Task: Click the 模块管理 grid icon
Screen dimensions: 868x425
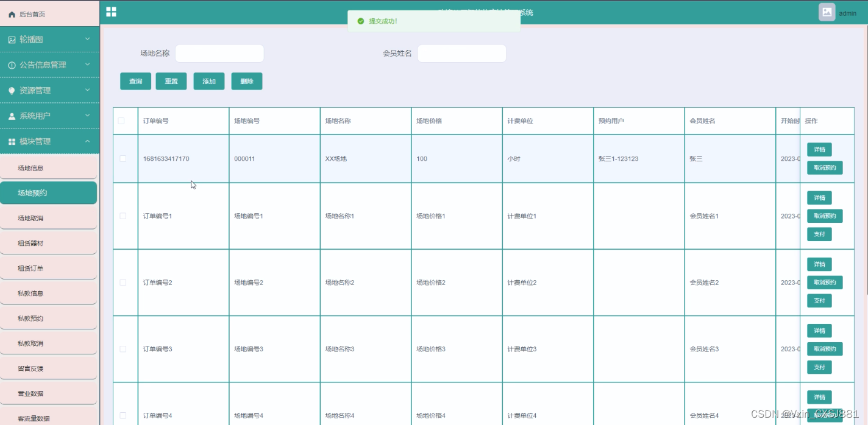Action: pyautogui.click(x=12, y=142)
